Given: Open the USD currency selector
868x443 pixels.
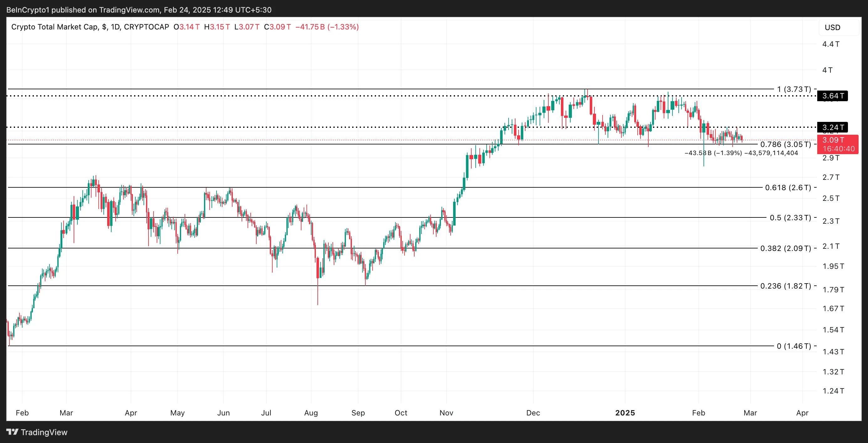Looking at the screenshot, I should click(x=832, y=27).
